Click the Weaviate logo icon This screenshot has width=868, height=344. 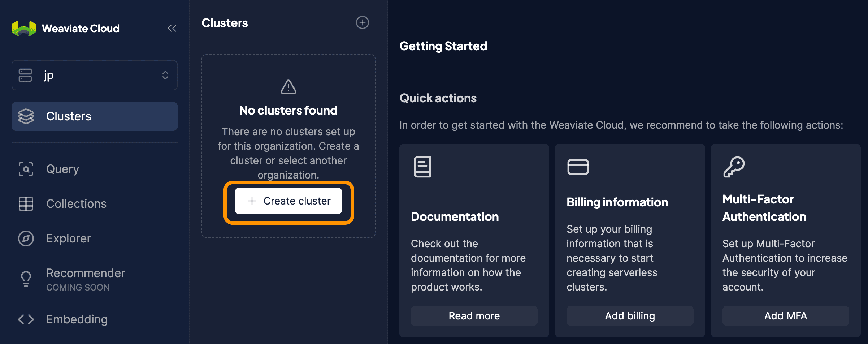(24, 29)
